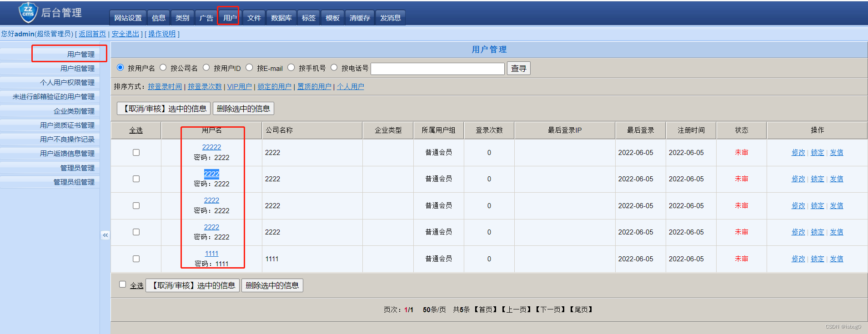Image resolution: width=868 pixels, height=334 pixels.
Task: Open the 文件 tab
Action: coord(254,18)
